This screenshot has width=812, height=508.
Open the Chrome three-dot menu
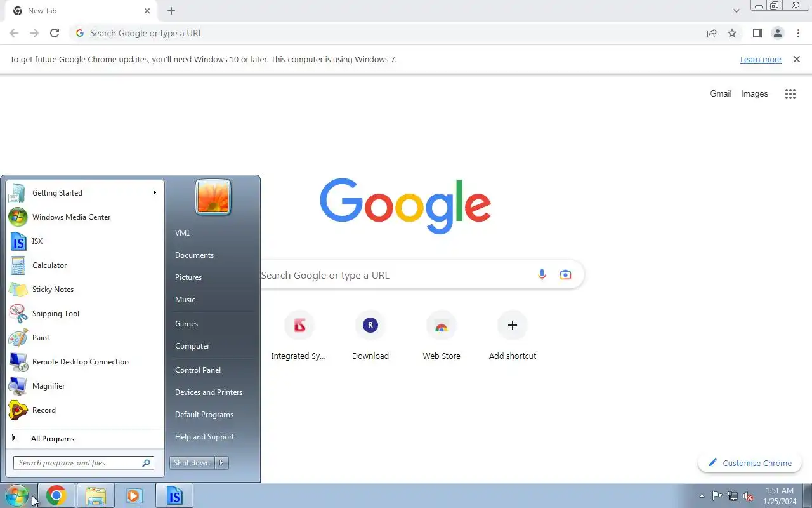(x=798, y=33)
